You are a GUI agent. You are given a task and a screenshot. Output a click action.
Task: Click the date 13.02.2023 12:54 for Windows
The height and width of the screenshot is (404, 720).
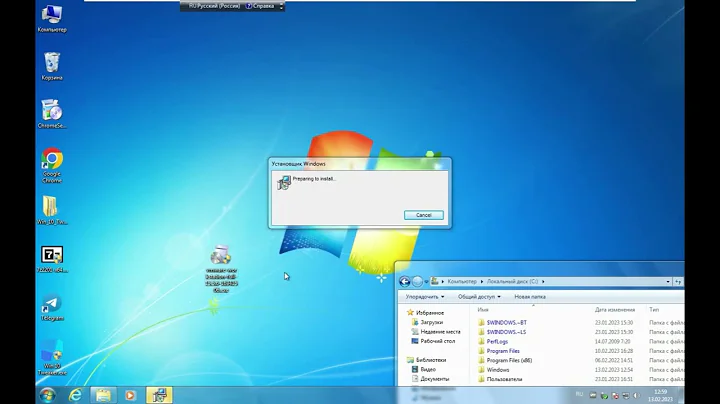coord(613,370)
